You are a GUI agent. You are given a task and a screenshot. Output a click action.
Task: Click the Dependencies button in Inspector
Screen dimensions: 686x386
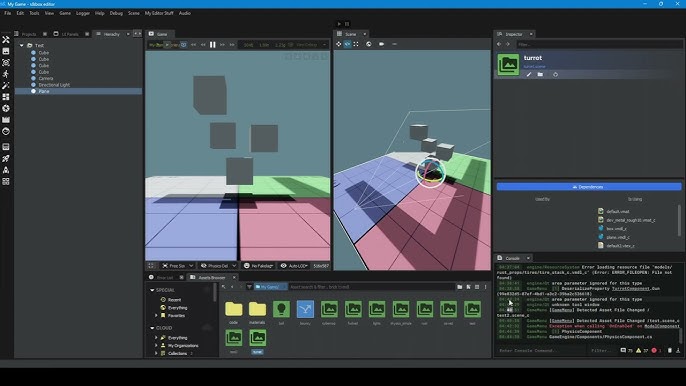point(589,187)
